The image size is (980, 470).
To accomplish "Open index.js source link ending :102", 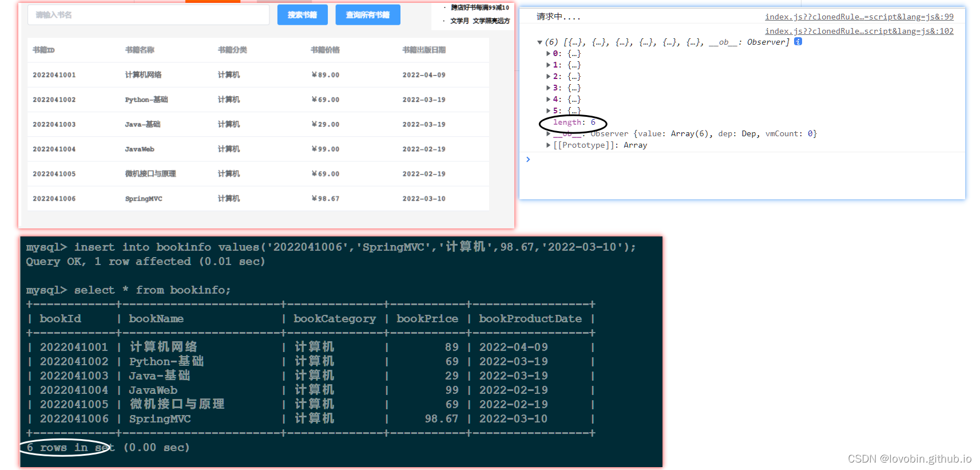I will (859, 31).
